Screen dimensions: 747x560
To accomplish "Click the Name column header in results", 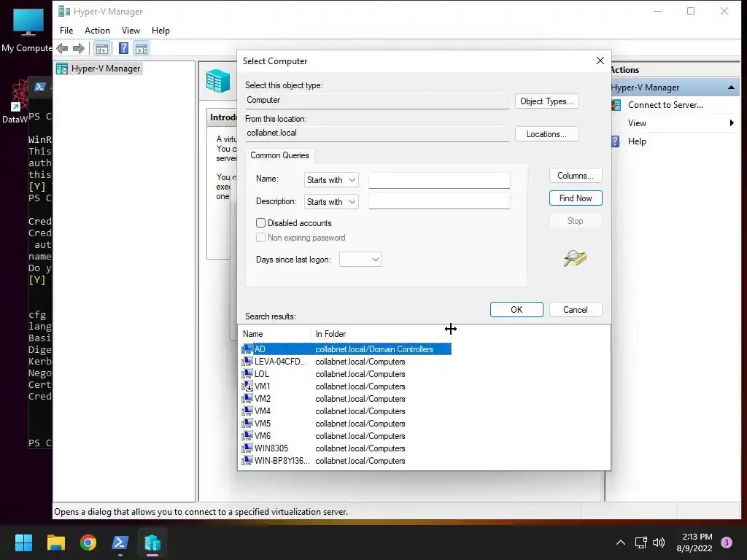I will [x=275, y=334].
